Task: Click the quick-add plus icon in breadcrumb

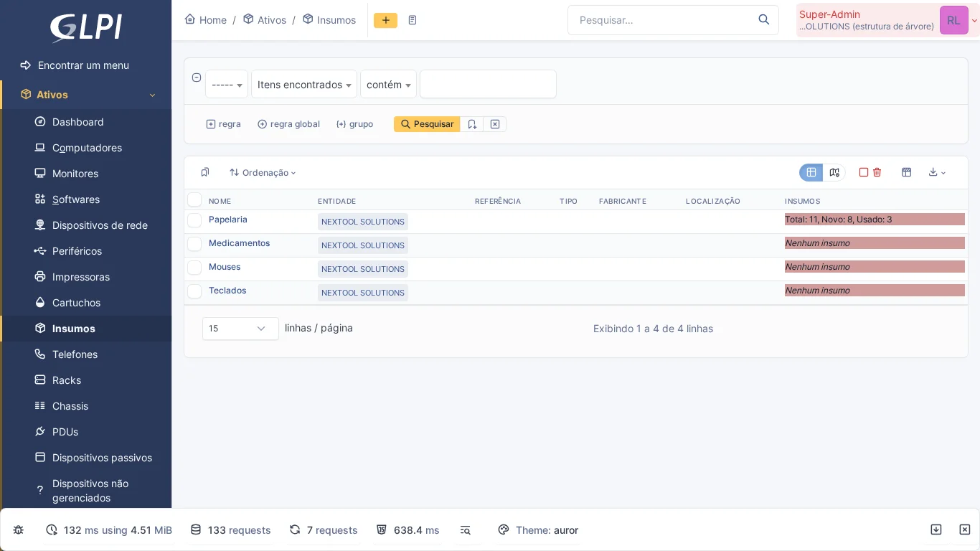Action: tap(386, 20)
